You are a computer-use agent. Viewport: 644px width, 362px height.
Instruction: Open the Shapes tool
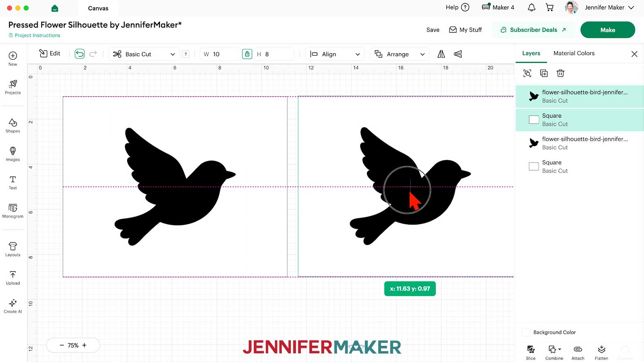13,125
